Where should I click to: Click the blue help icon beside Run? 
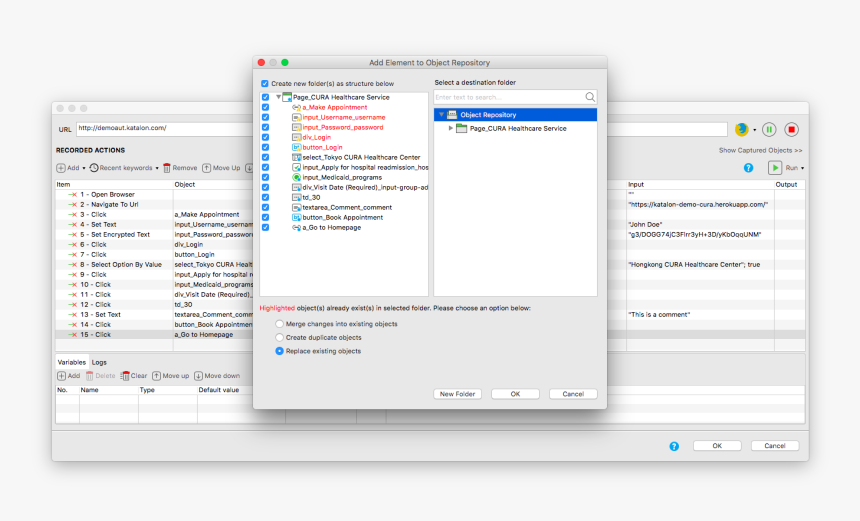748,168
